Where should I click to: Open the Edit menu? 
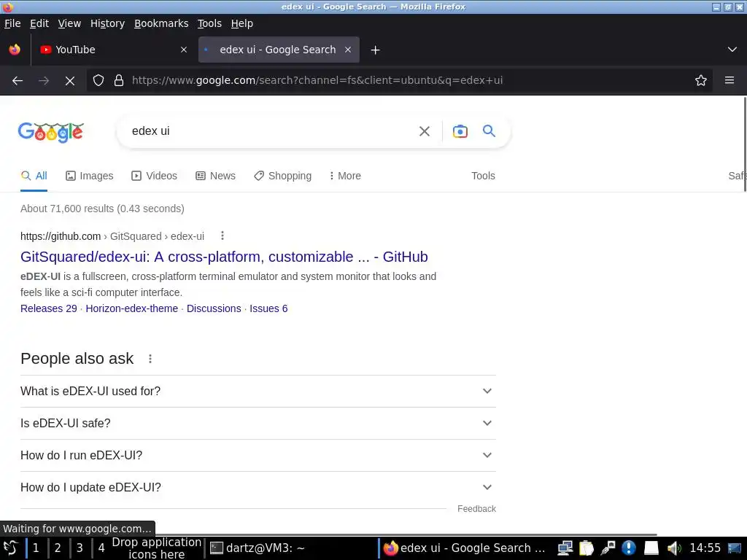[x=39, y=23]
